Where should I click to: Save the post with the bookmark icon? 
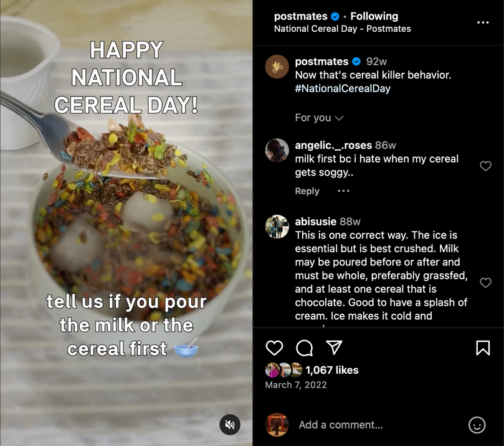[x=483, y=348]
